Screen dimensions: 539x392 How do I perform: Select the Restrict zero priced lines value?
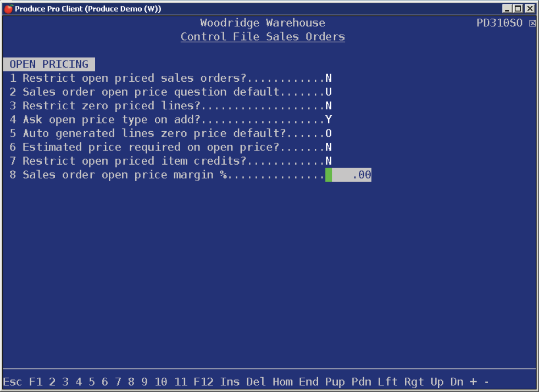(329, 106)
